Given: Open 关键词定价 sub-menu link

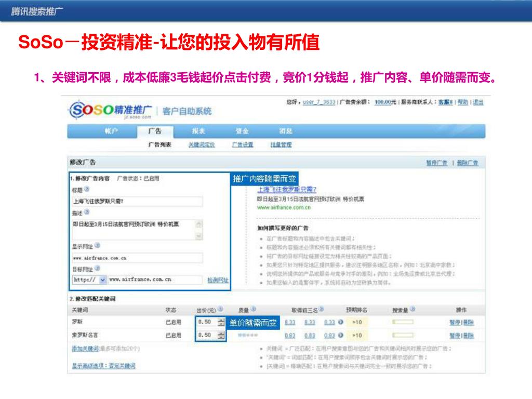Looking at the screenshot, I should click(x=202, y=144).
